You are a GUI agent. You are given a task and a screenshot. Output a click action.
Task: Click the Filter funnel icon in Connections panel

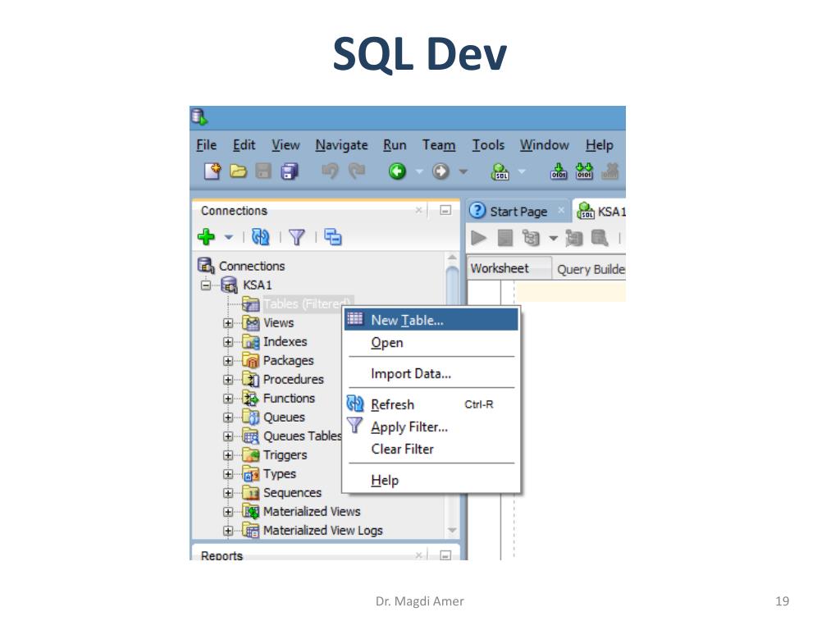[297, 237]
